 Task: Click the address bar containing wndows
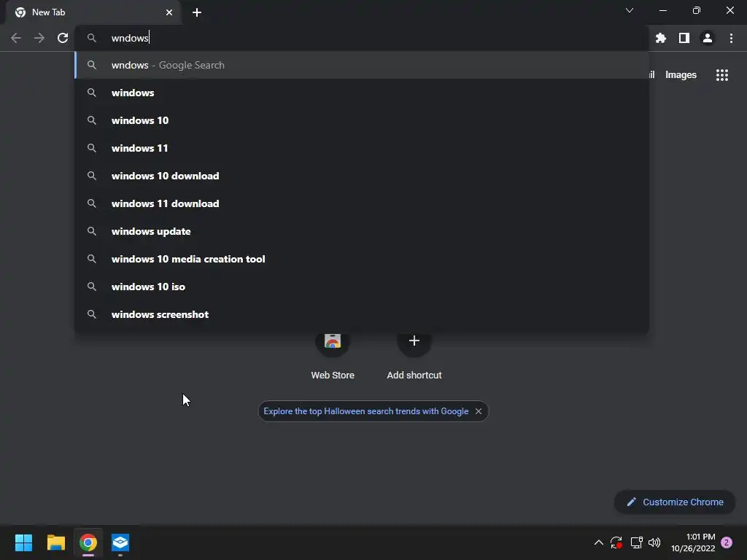[x=362, y=38]
